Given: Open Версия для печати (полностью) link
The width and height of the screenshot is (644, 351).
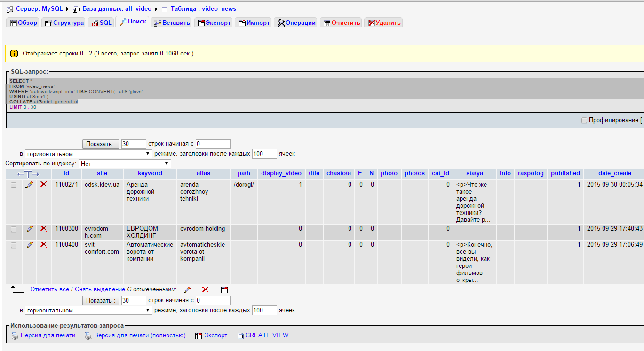Looking at the screenshot, I should (x=140, y=335).
